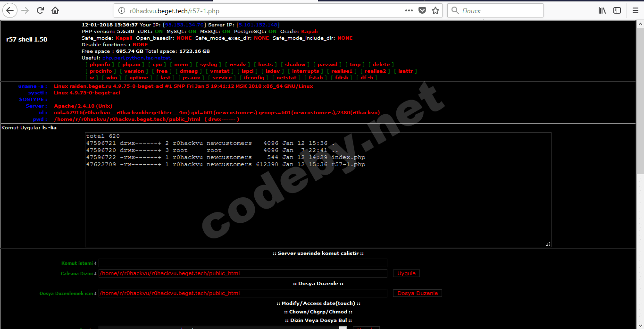Viewport: 644px width, 329px height.
Task: Click the lspci link
Action: coord(248,71)
